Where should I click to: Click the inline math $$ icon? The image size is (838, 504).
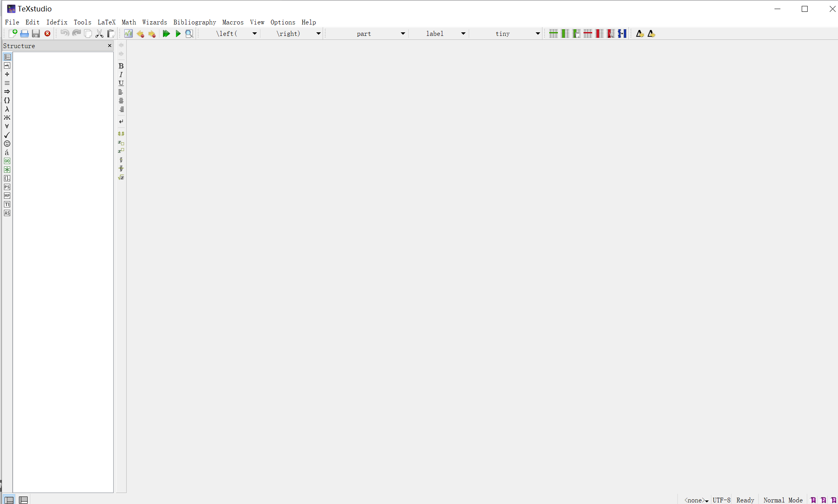[x=121, y=134]
